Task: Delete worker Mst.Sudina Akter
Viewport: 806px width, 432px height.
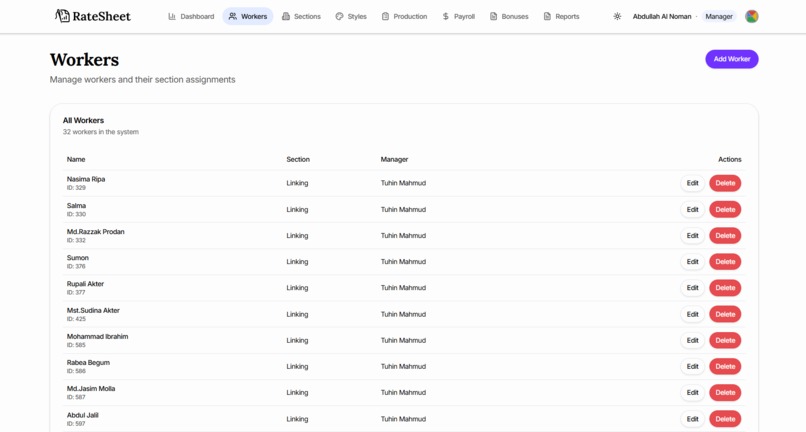Action: tap(725, 314)
